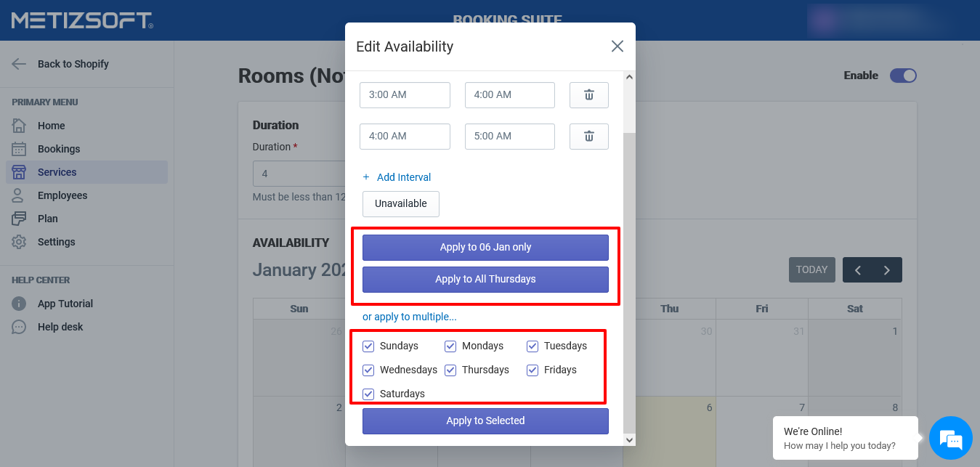This screenshot has height=467, width=980.
Task: Click the Add Interval plus icon
Action: point(366,177)
